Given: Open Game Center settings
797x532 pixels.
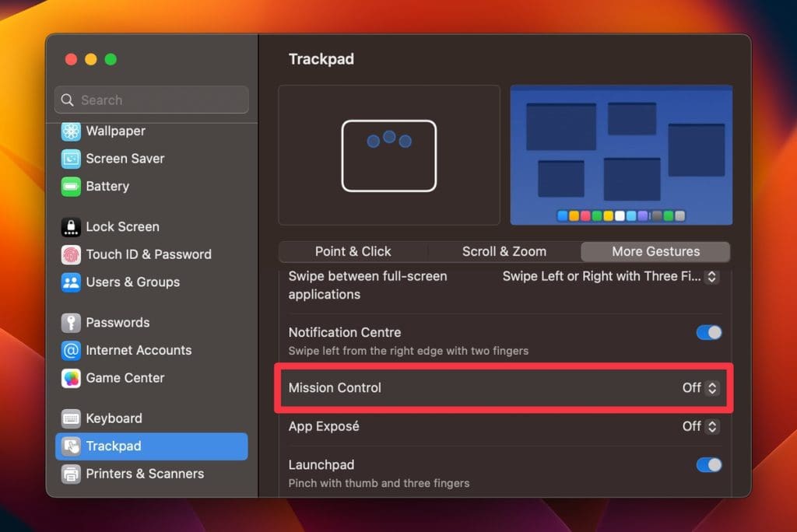Looking at the screenshot, I should pyautogui.click(x=125, y=378).
